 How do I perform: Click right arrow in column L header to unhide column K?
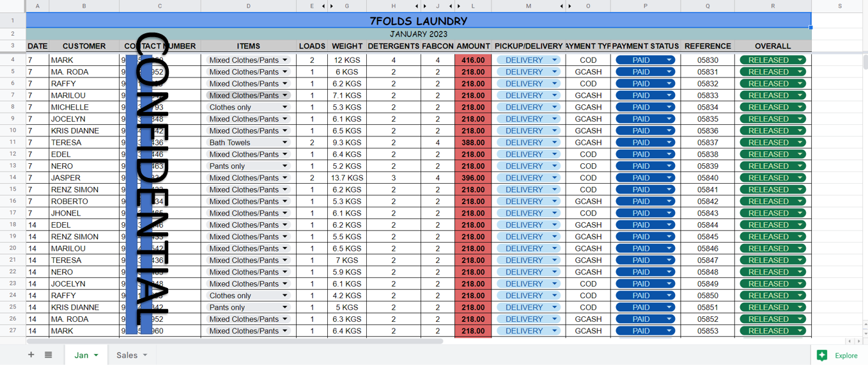click(x=459, y=6)
